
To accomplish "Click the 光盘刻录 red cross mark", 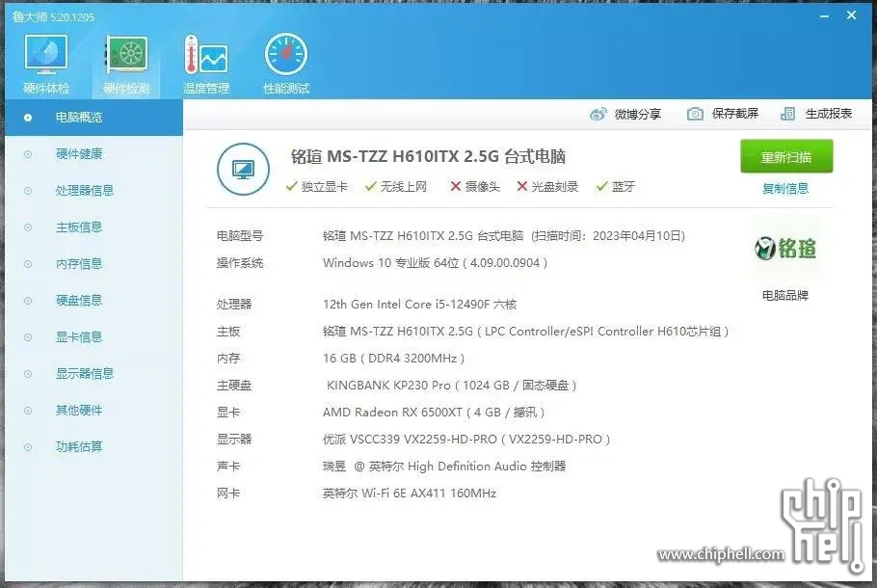I will [x=521, y=186].
